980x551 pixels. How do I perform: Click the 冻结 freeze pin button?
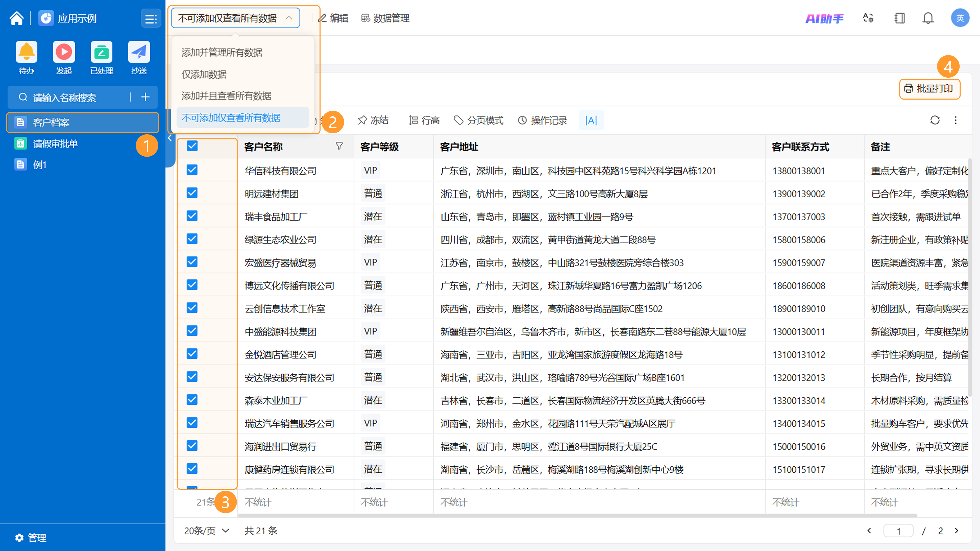coord(373,120)
